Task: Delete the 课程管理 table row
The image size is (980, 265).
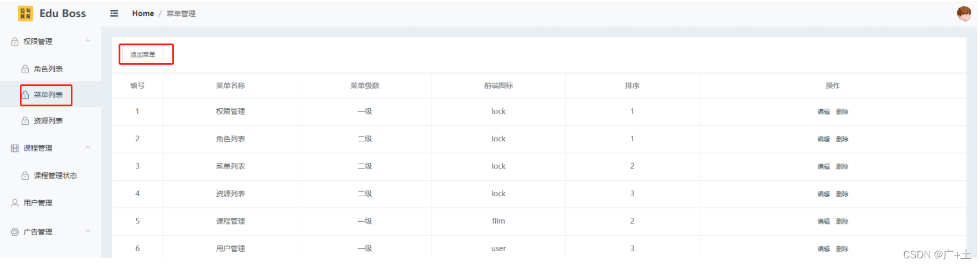Action: point(842,221)
